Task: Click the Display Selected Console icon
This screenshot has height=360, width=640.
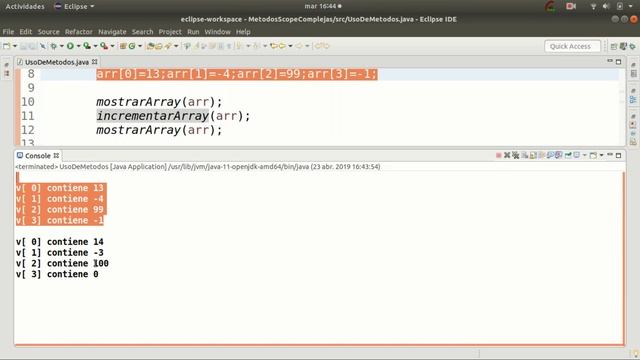Action: point(577,156)
